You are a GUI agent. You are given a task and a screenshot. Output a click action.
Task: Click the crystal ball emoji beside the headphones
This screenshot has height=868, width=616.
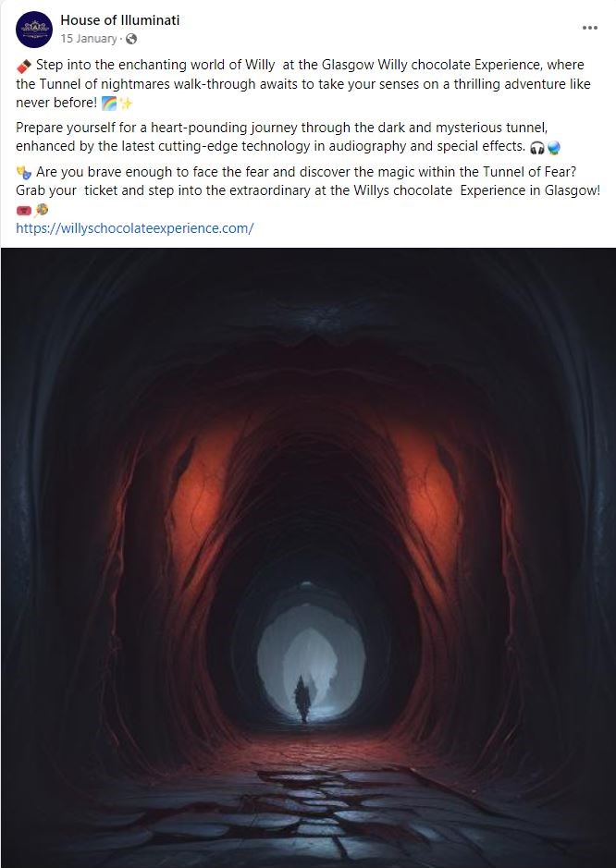click(x=553, y=148)
